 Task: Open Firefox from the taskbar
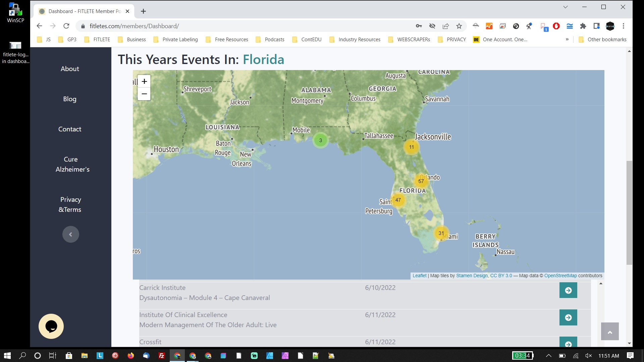point(130,356)
